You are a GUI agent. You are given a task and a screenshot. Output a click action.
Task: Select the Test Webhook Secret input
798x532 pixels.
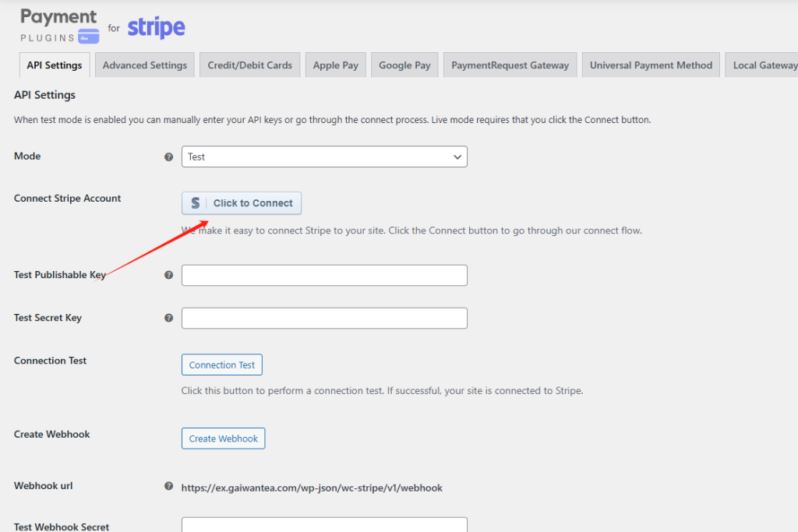[324, 525]
